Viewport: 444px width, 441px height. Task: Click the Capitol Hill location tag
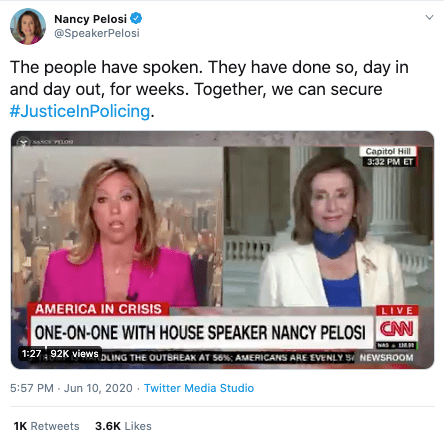[x=388, y=151]
